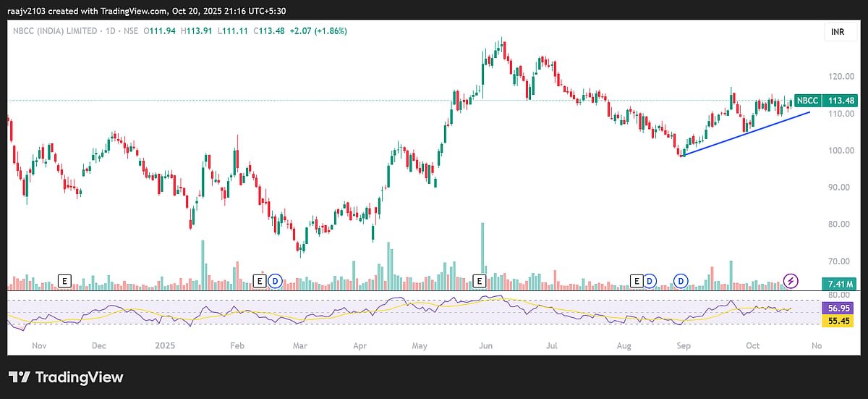This screenshot has height=399, width=868.
Task: Click the Jun label on time axis
Action: 485,346
